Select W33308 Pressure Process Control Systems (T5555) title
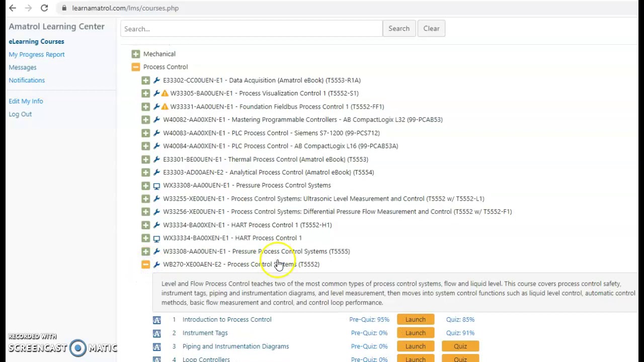This screenshot has width=644, height=362. pos(256,251)
